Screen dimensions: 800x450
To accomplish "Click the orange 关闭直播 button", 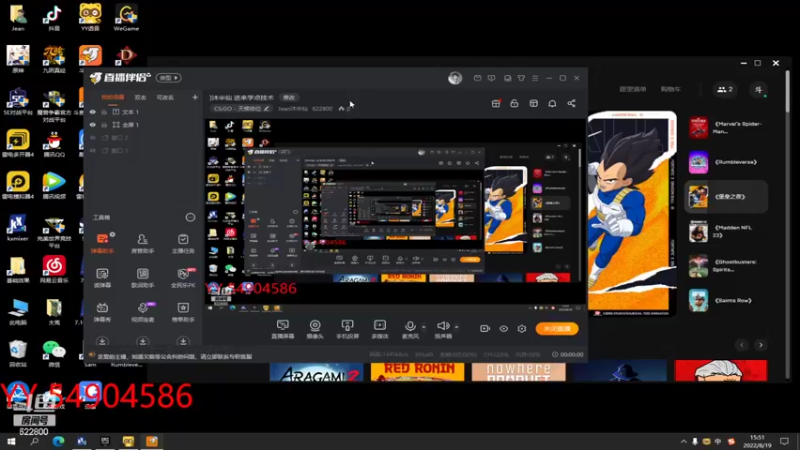I will pos(557,329).
